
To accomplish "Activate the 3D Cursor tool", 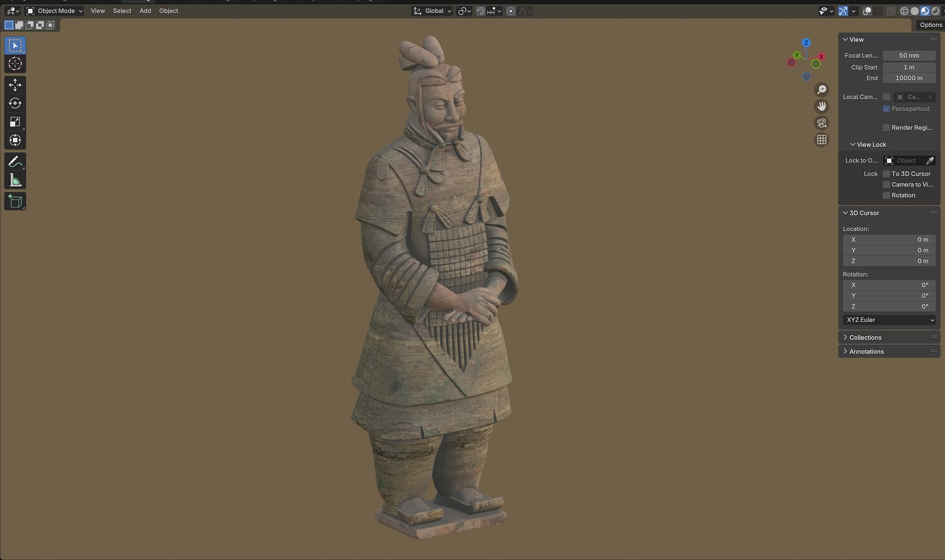I will point(15,64).
